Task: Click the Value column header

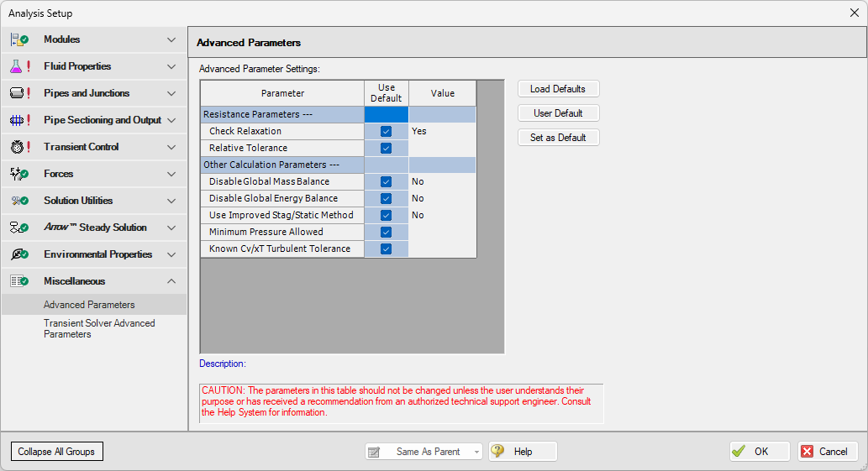Action: tap(442, 93)
